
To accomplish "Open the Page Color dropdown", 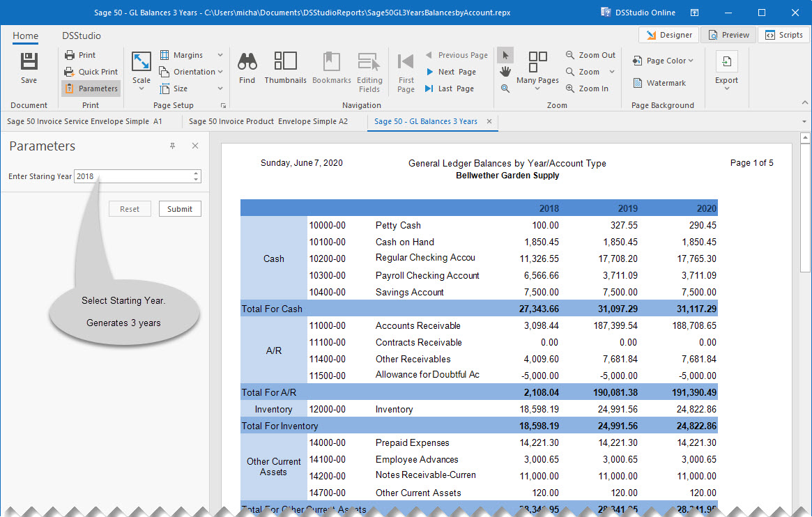I will point(662,61).
